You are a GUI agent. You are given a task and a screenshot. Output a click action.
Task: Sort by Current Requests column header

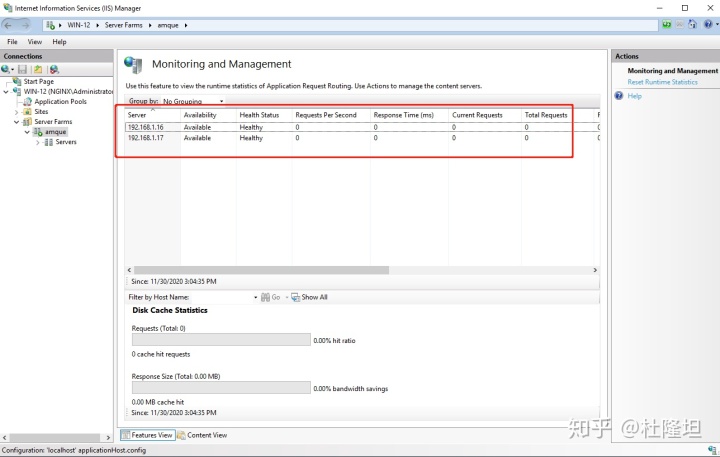point(485,115)
